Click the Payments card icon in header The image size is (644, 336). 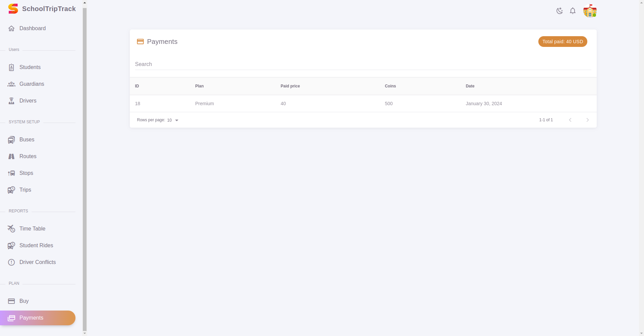click(141, 41)
